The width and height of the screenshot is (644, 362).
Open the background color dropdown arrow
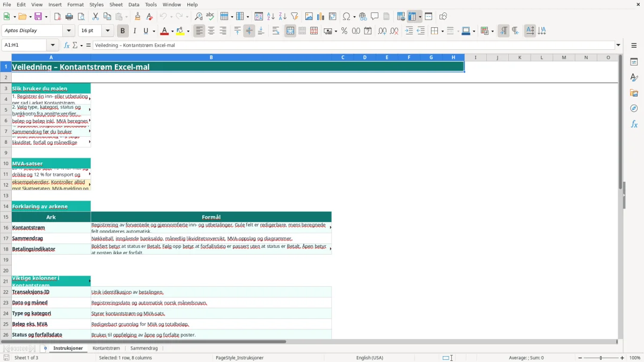(188, 32)
